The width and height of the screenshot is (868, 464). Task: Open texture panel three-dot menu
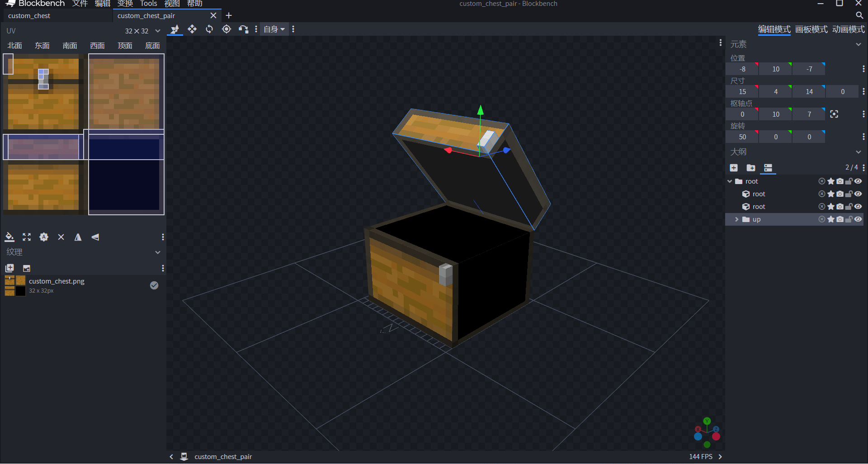coord(163,268)
